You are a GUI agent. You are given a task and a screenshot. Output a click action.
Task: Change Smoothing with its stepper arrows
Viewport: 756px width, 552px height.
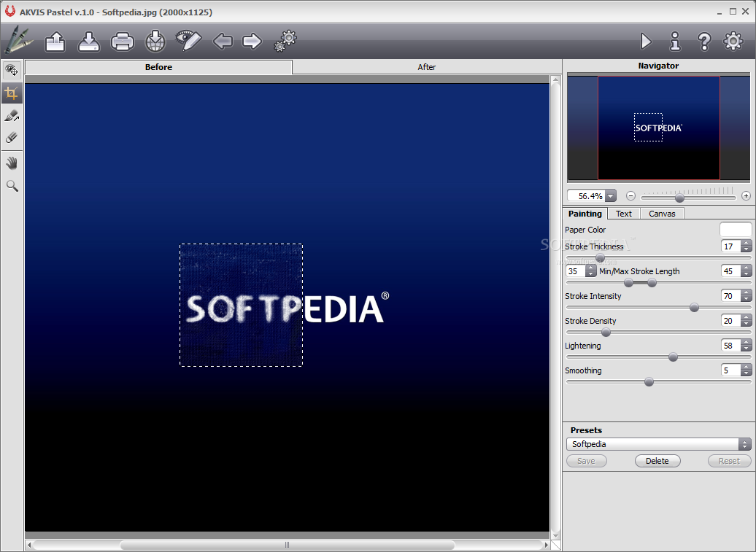pos(747,370)
